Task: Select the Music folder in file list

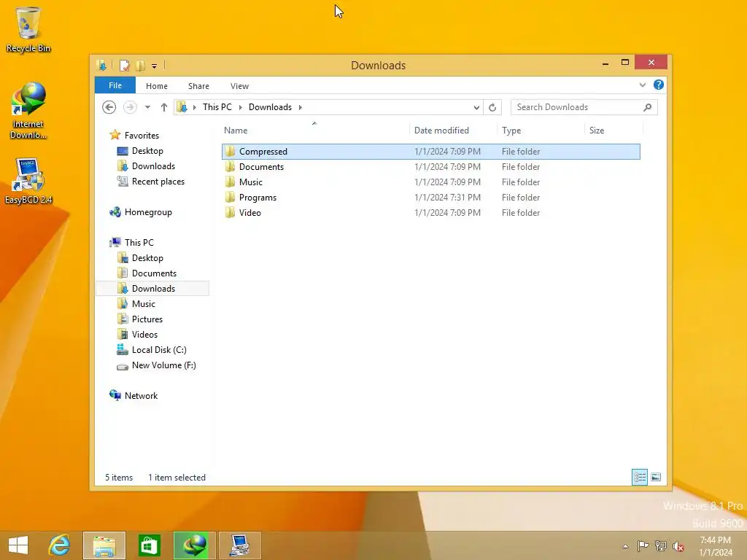Action: click(430, 182)
